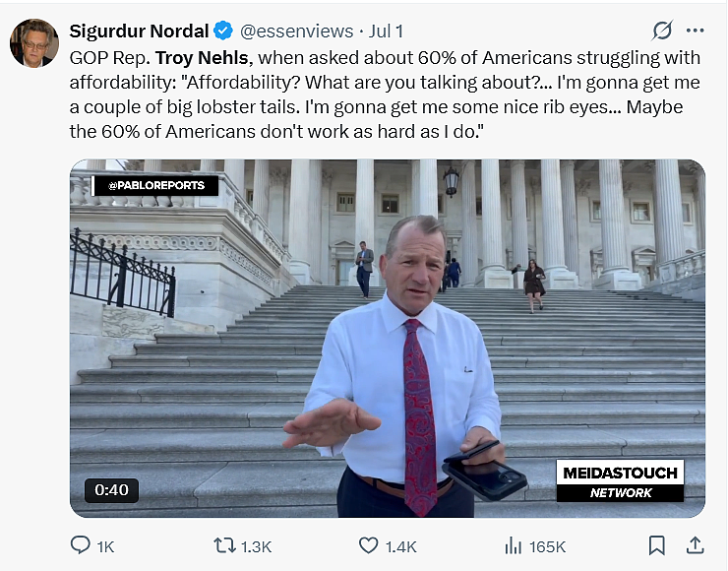Open the @essenviews handle link
Image resolution: width=728 pixels, height=571 pixels.
297,32
